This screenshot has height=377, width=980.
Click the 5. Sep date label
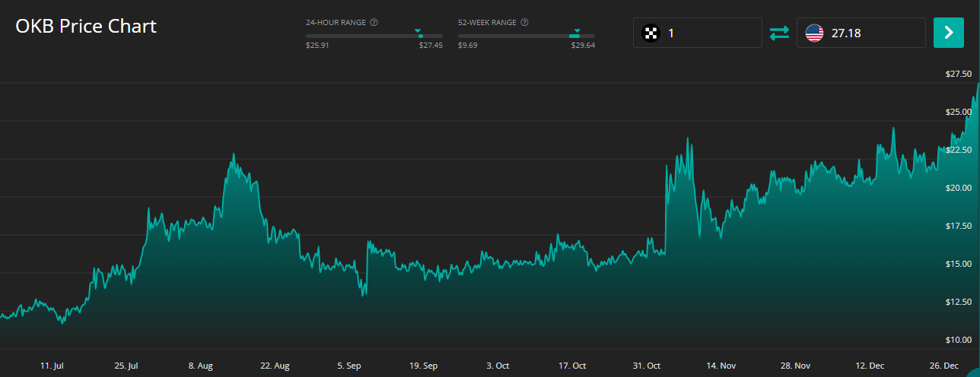tap(349, 366)
